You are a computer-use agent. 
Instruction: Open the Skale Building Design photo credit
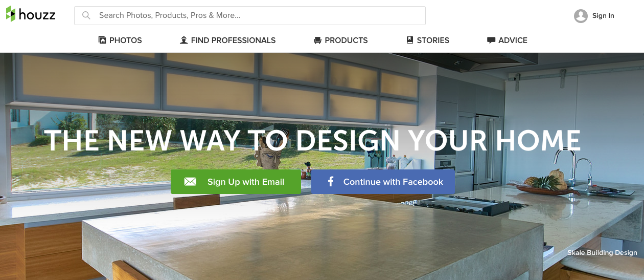point(602,252)
